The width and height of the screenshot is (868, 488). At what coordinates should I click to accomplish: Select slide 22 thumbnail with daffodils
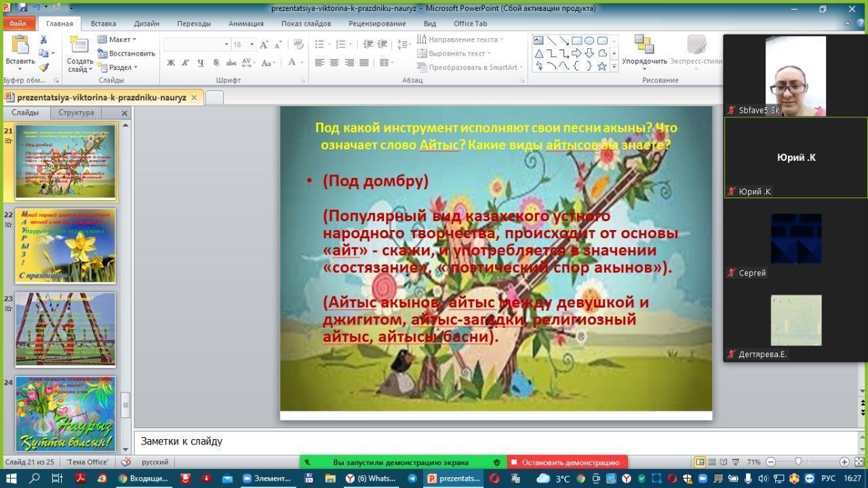coord(65,246)
